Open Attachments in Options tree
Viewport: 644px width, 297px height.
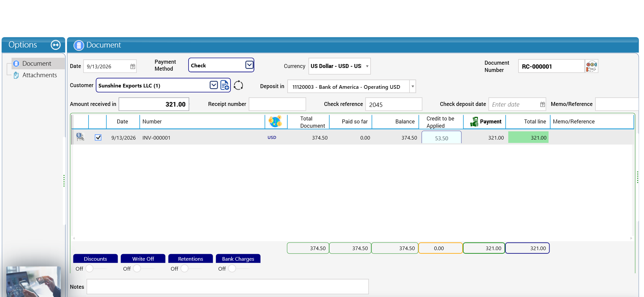[x=39, y=75]
